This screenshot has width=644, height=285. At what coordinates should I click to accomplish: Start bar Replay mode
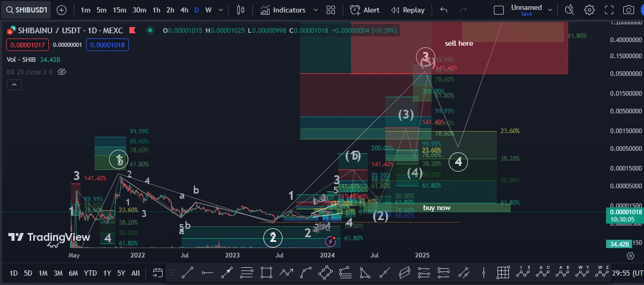408,10
